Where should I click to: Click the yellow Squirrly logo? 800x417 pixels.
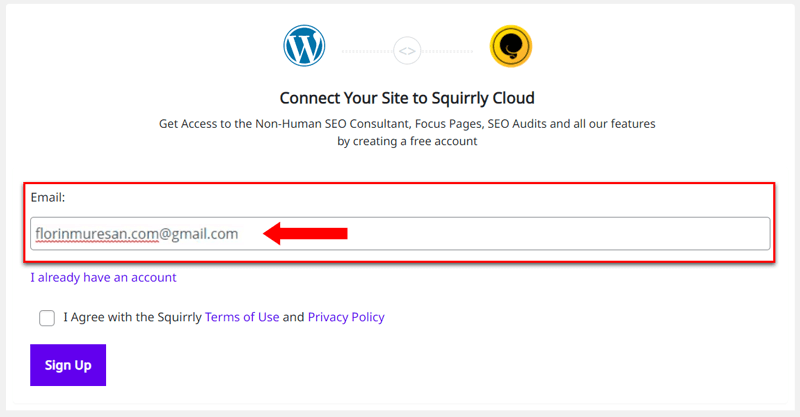click(x=511, y=46)
